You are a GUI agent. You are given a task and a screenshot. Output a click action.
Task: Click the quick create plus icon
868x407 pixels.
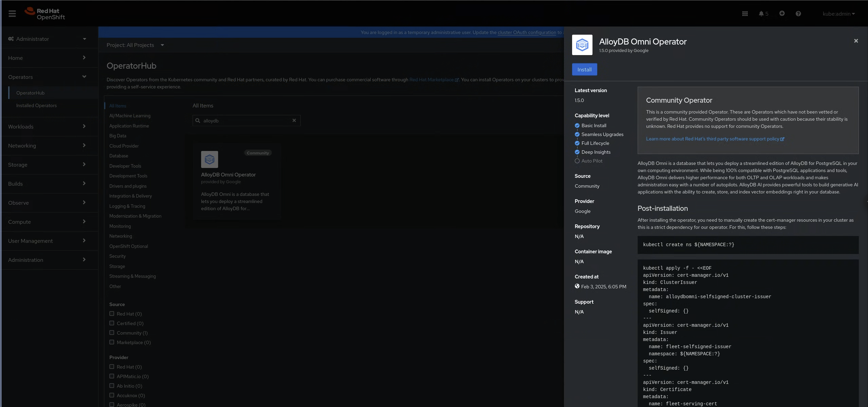tap(781, 13)
